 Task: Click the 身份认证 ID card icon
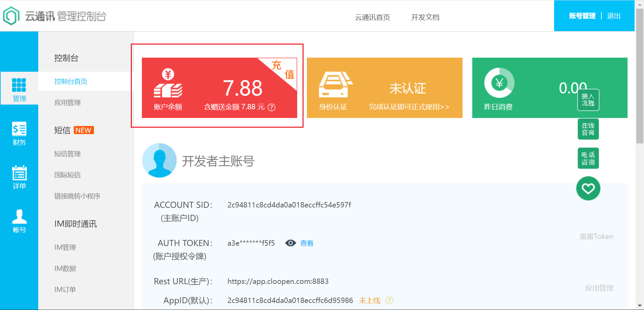(x=335, y=84)
